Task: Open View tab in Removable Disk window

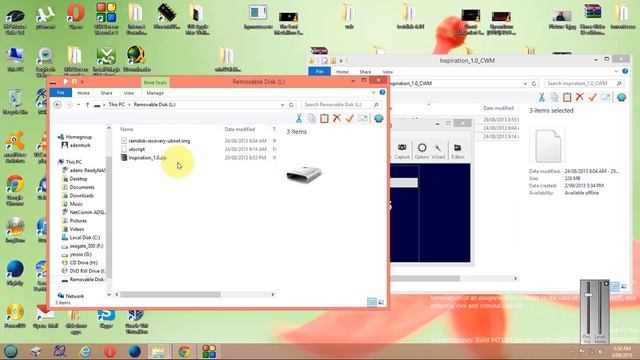Action: [129, 93]
